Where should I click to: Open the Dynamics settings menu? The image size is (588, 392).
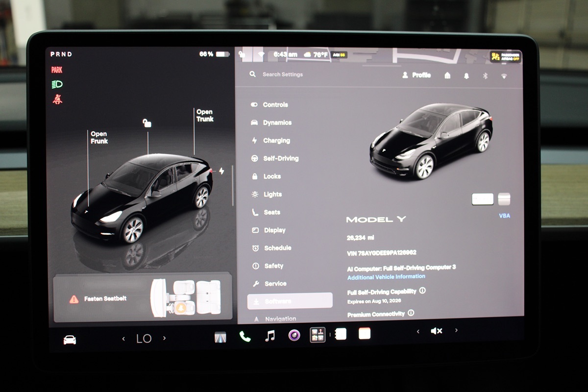click(271, 122)
